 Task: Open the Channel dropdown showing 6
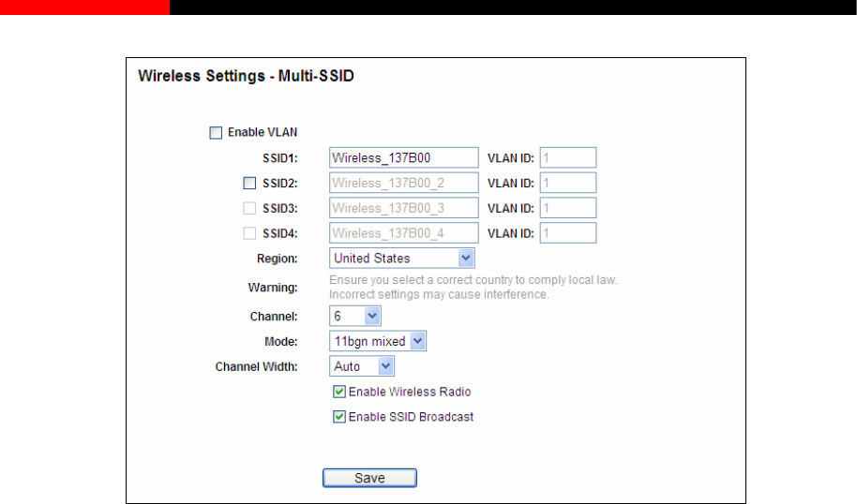click(355, 316)
